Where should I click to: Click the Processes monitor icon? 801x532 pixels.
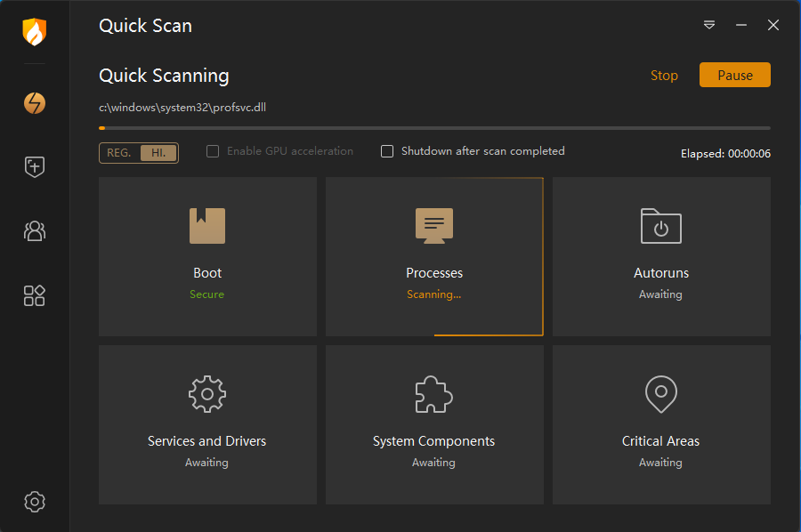pyautogui.click(x=434, y=226)
